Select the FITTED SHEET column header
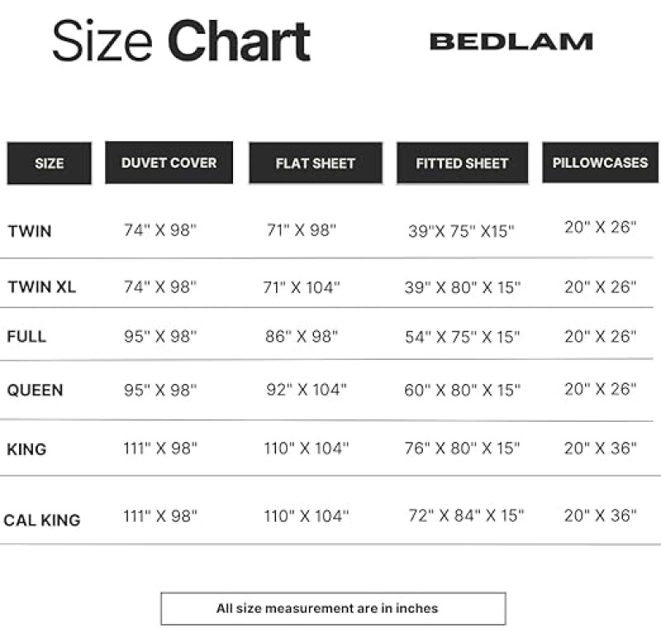This screenshot has width=661, height=644. coord(462,163)
